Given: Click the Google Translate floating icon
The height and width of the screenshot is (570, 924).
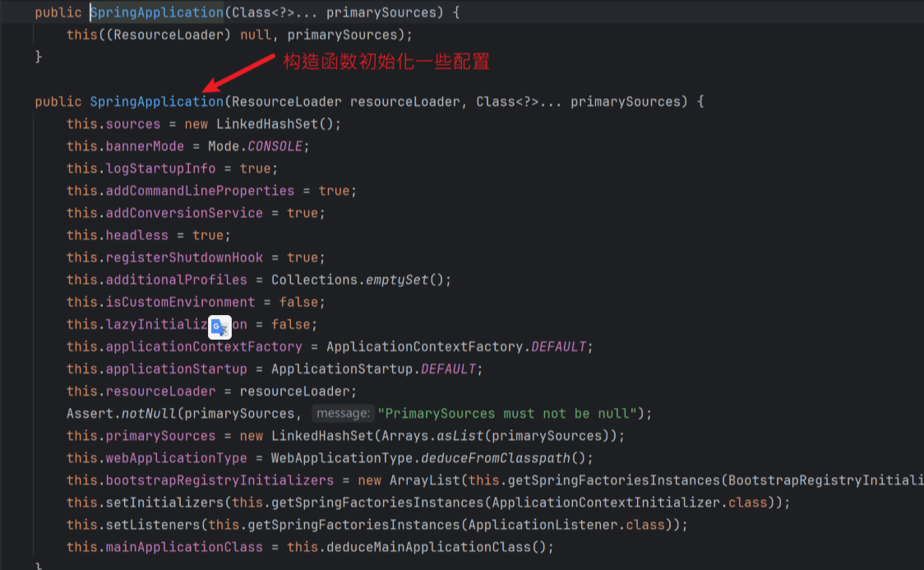Looking at the screenshot, I should point(219,327).
